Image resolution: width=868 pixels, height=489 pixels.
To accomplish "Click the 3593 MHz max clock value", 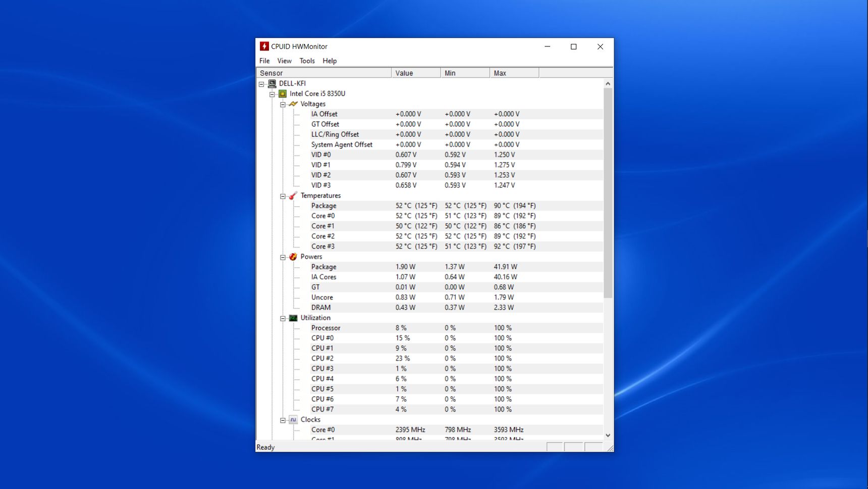I will coord(509,430).
